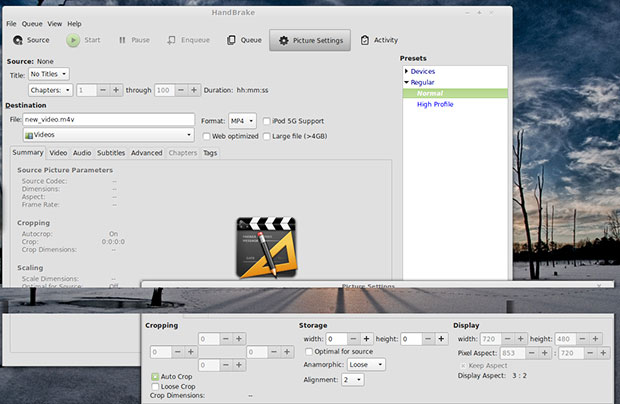Click the Enqueue toolbar icon
Viewport: 620px width, 404px height.
(x=171, y=40)
